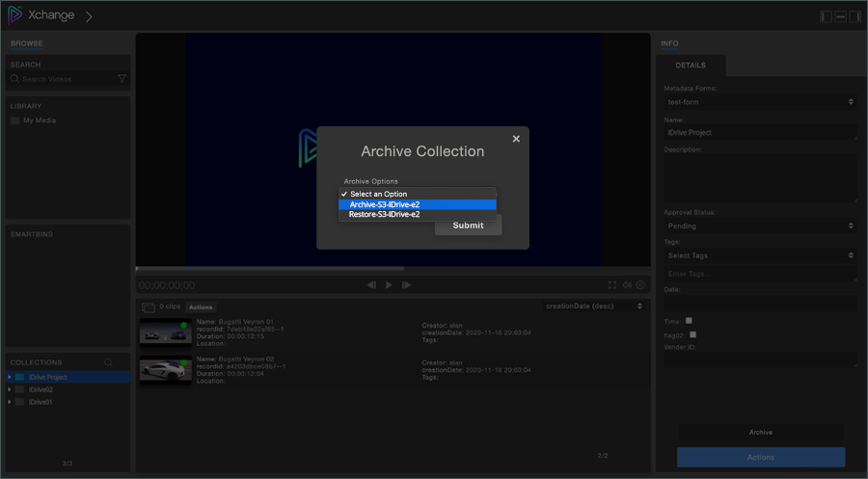Close the Archive Collection dialog

pyautogui.click(x=516, y=139)
